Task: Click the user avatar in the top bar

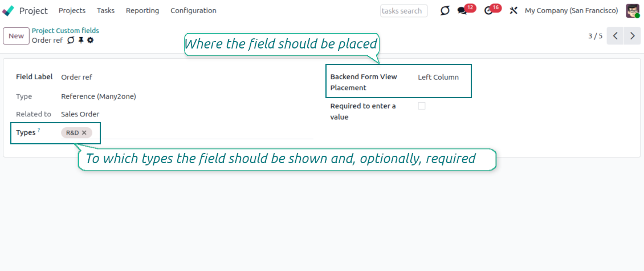Action: (633, 11)
